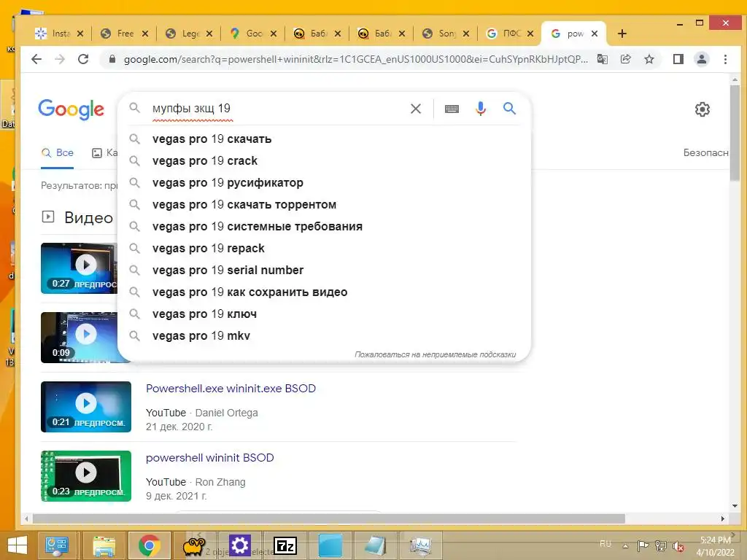Click the RU language indicator

[x=605, y=544]
